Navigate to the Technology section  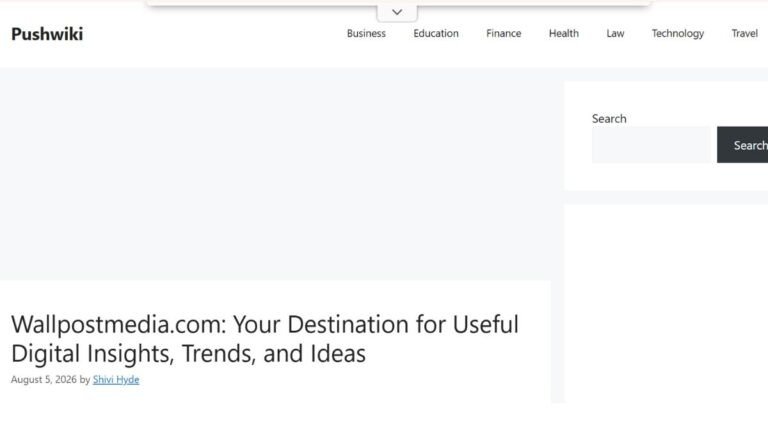point(678,33)
